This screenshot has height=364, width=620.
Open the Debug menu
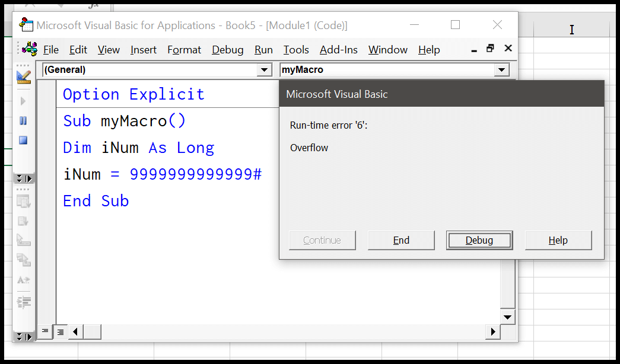pyautogui.click(x=227, y=50)
